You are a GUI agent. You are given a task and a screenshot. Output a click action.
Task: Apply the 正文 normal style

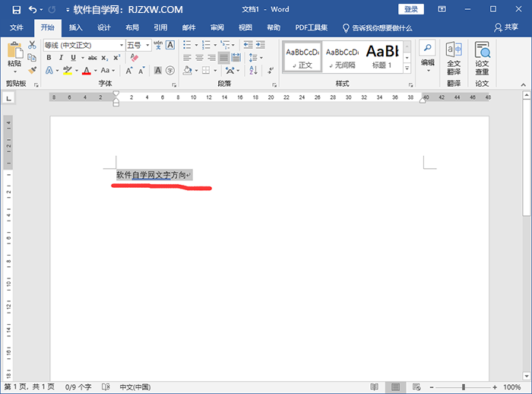click(302, 57)
